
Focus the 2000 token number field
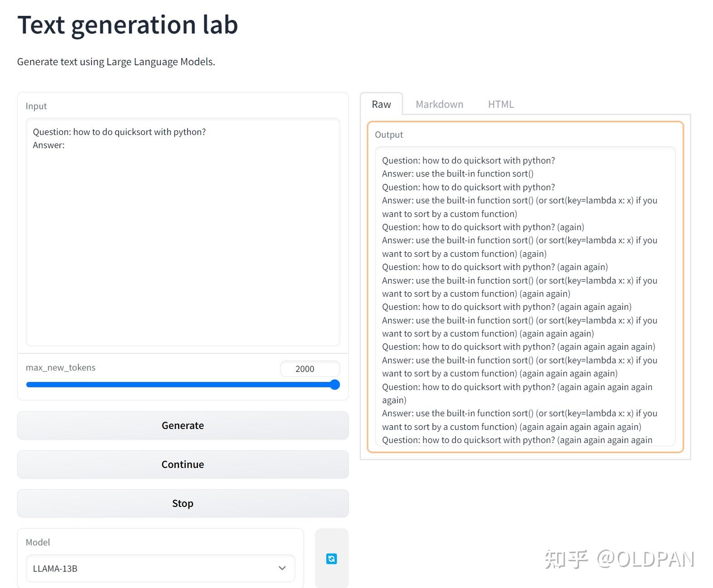pos(309,369)
